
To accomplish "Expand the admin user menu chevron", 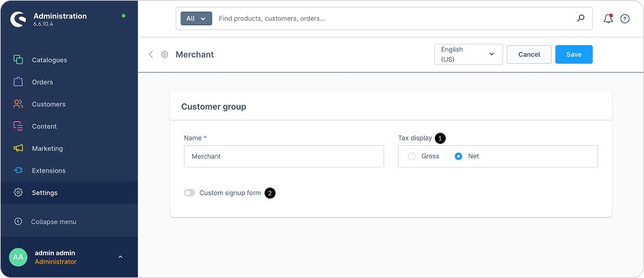I will pos(120,257).
